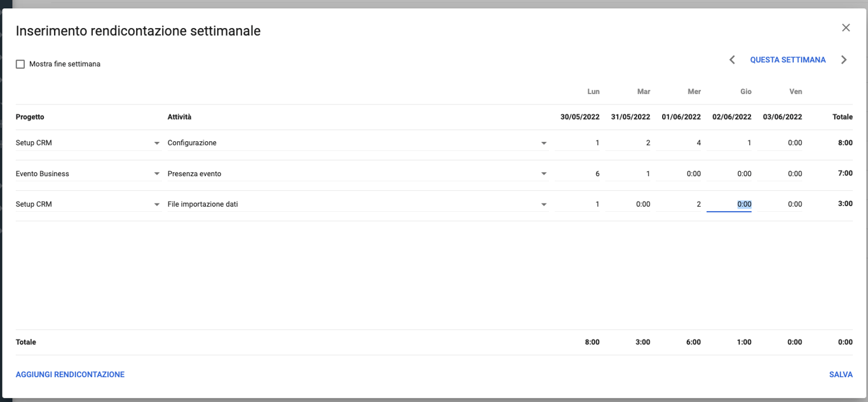Open Evento Business project dropdown
The image size is (868, 402).
click(x=156, y=174)
